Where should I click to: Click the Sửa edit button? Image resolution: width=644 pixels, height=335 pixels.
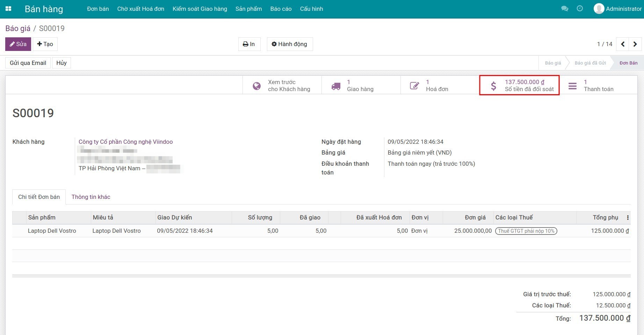[18, 44]
